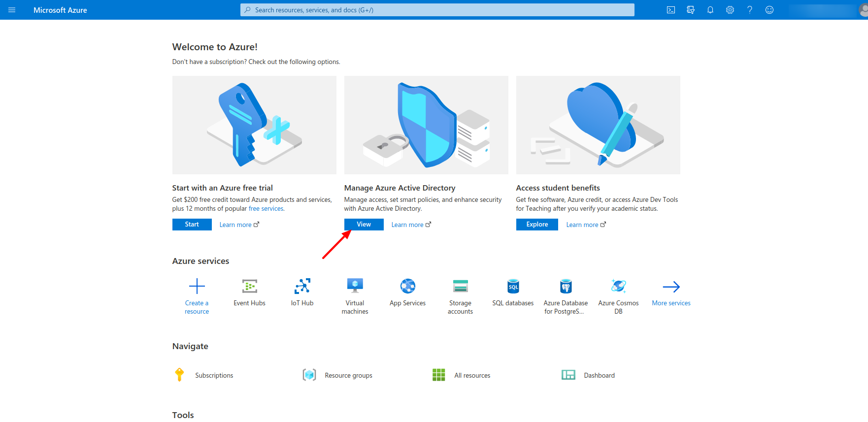Click the Help question mark icon
868x422 pixels.
pos(749,10)
